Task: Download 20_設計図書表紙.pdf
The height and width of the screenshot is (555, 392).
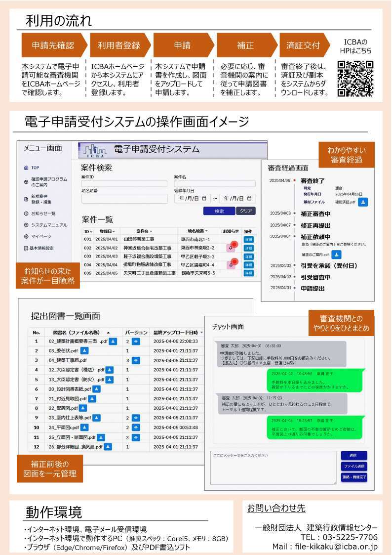Action: point(96,389)
